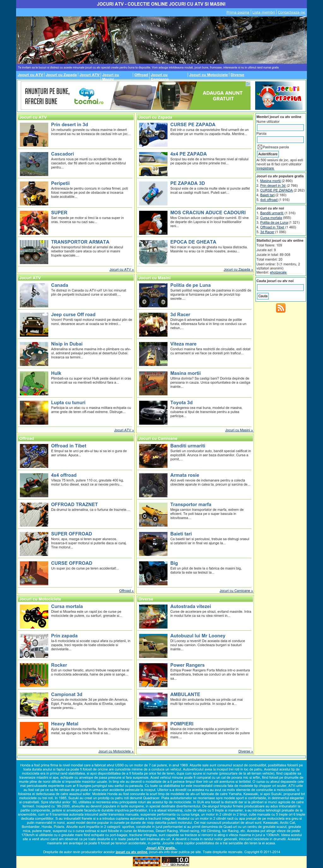
Task: Open Toyota 3d game thumbnail
Action: tap(153, 413)
